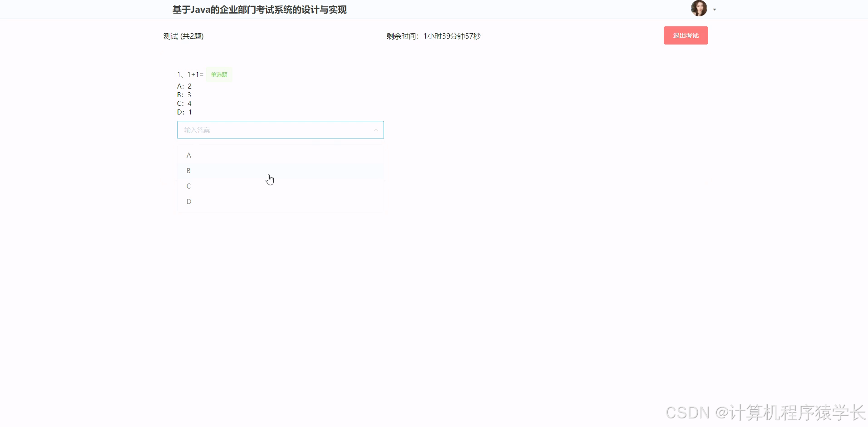
Task: Click the 输入答案 answer select field
Action: click(x=280, y=130)
